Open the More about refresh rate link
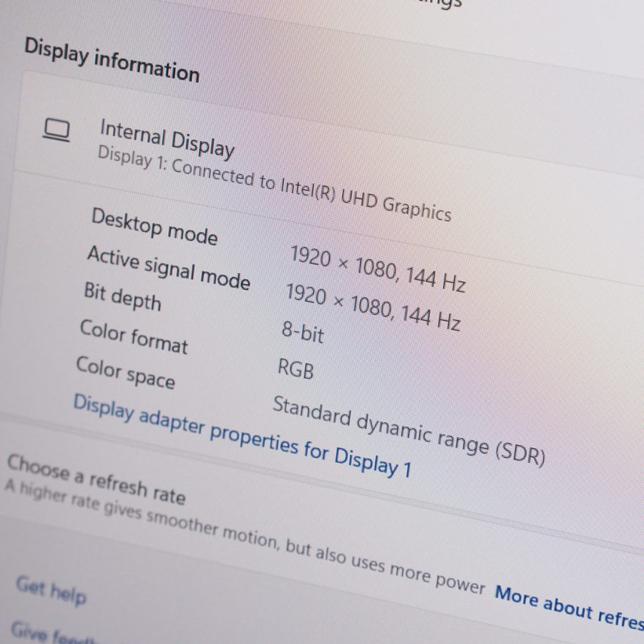This screenshot has width=644, height=644. tap(570, 607)
